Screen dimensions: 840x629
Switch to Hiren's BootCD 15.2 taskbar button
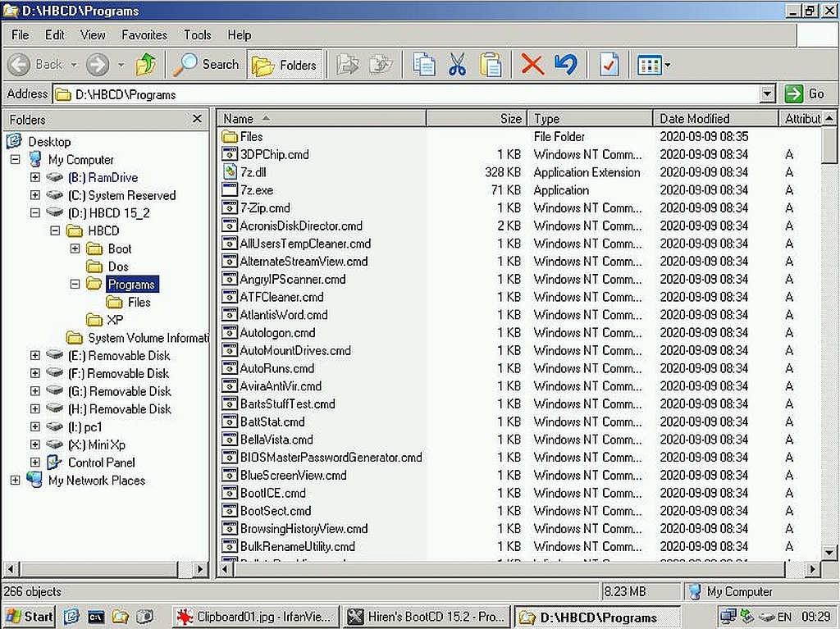427,617
